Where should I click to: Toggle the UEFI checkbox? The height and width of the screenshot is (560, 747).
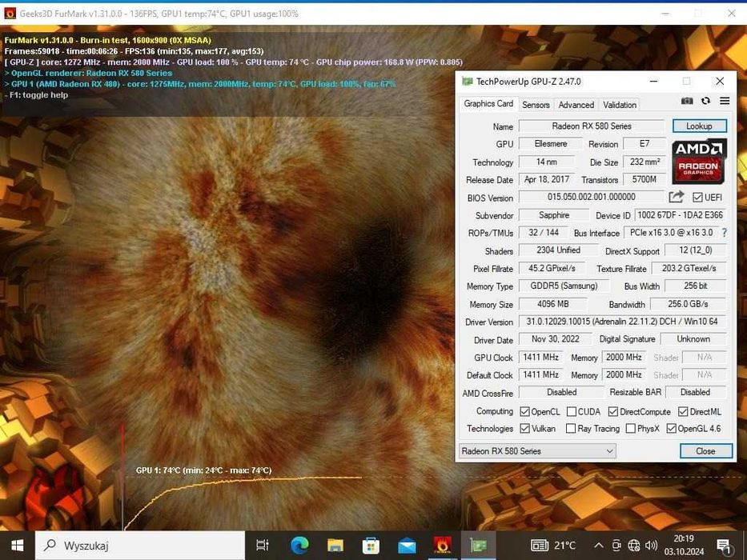(697, 197)
